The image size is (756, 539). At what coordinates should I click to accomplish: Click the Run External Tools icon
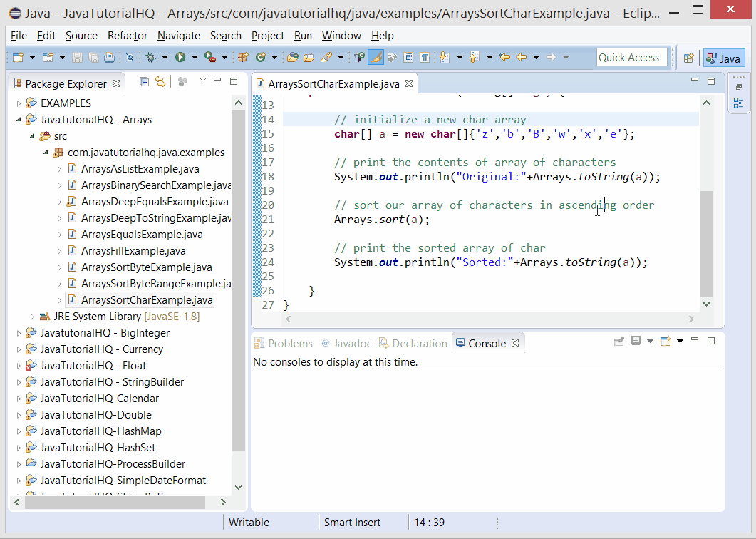click(209, 58)
